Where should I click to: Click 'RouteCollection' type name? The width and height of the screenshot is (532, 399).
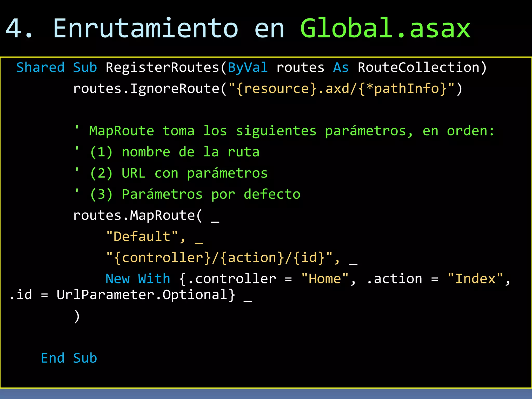point(418,68)
